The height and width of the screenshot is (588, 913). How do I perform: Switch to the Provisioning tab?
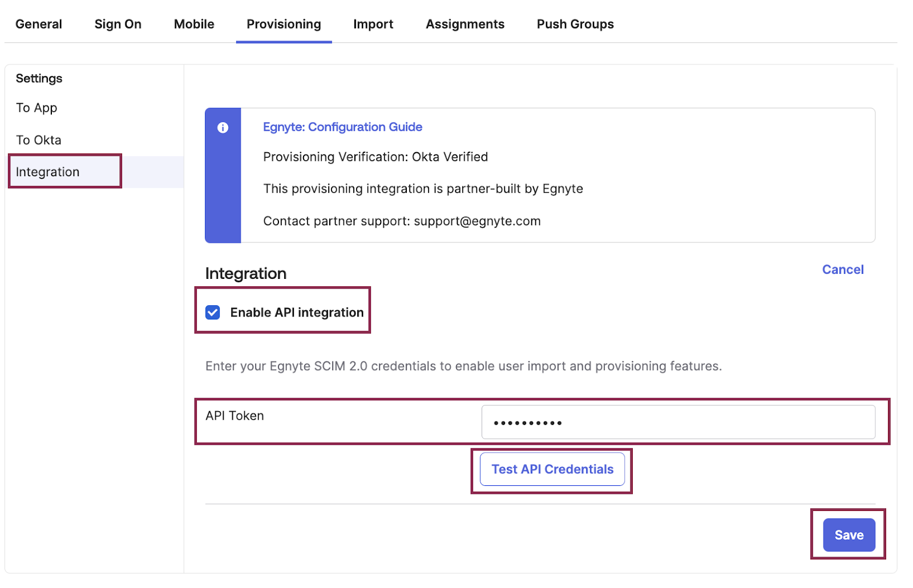284,24
